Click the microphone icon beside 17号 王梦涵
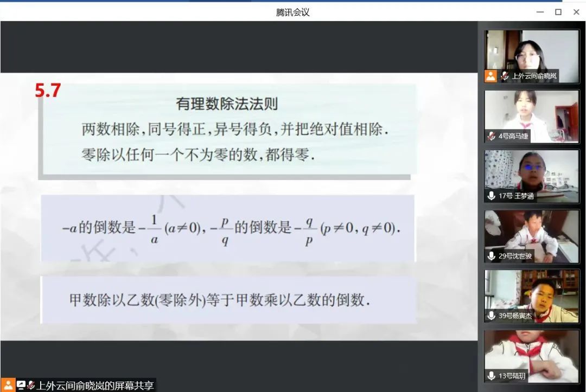The width and height of the screenshot is (586, 392). (x=492, y=196)
